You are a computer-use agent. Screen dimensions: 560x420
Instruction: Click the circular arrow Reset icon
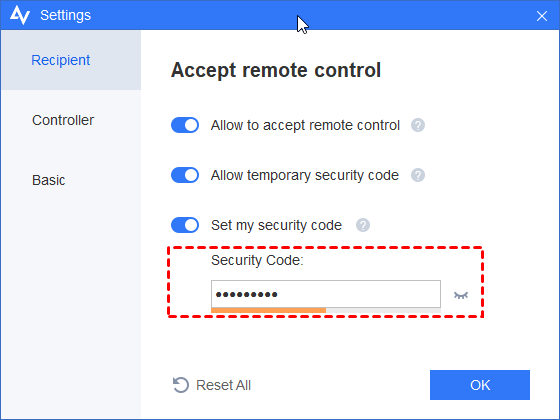tap(181, 385)
